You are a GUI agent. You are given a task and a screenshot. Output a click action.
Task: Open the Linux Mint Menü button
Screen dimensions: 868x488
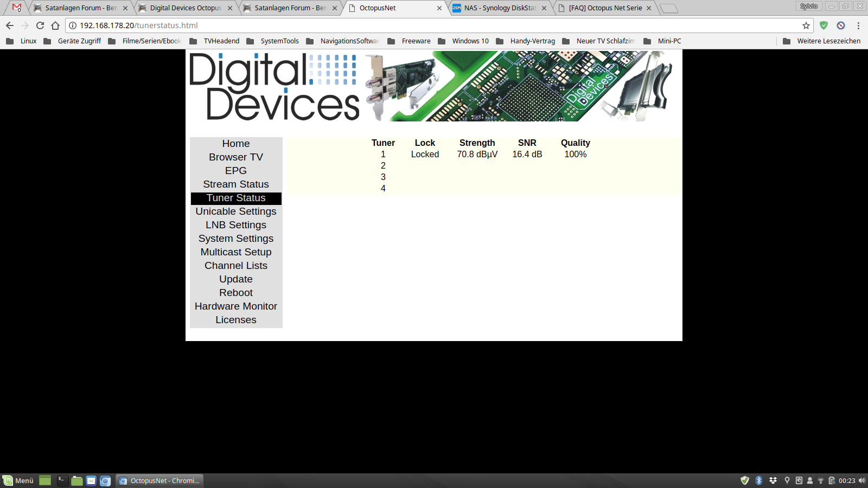tap(18, 480)
